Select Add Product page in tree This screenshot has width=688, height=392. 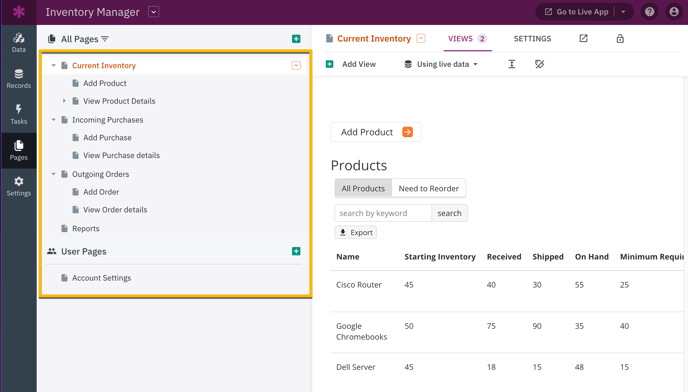104,83
